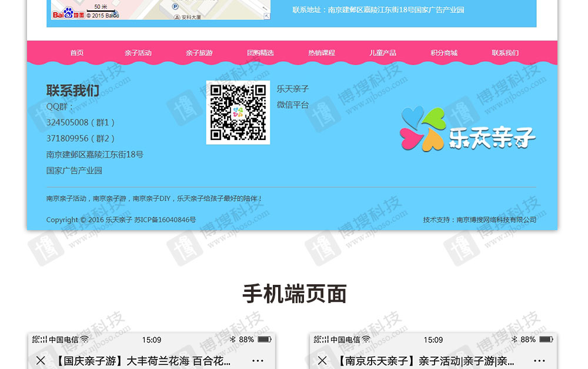Screen dimensions: 588x369
Task: Click the Baidu map logo
Action: coord(68,13)
